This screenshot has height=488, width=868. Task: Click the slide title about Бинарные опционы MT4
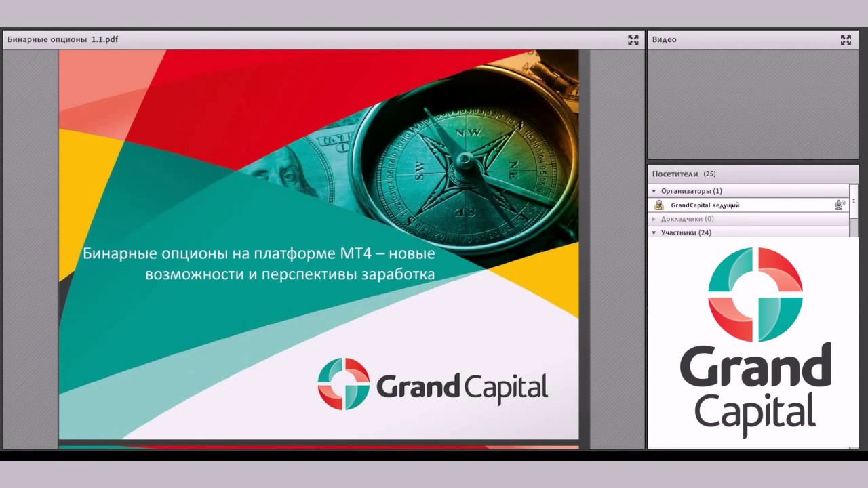tap(258, 264)
